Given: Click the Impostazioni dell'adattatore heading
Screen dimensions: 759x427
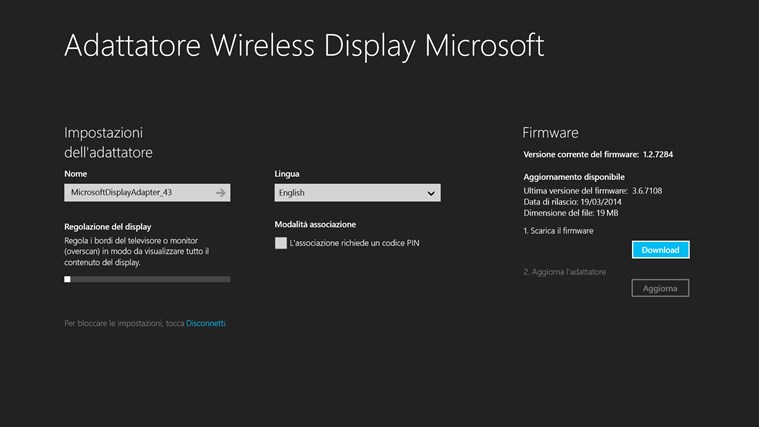Looking at the screenshot, I should pos(108,142).
